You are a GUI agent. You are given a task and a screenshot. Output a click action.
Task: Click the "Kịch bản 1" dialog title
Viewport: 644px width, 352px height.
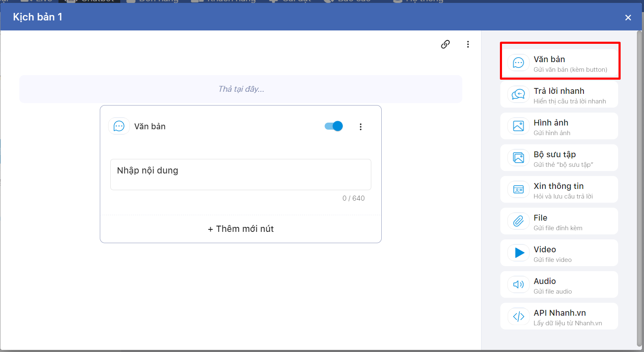pyautogui.click(x=38, y=17)
